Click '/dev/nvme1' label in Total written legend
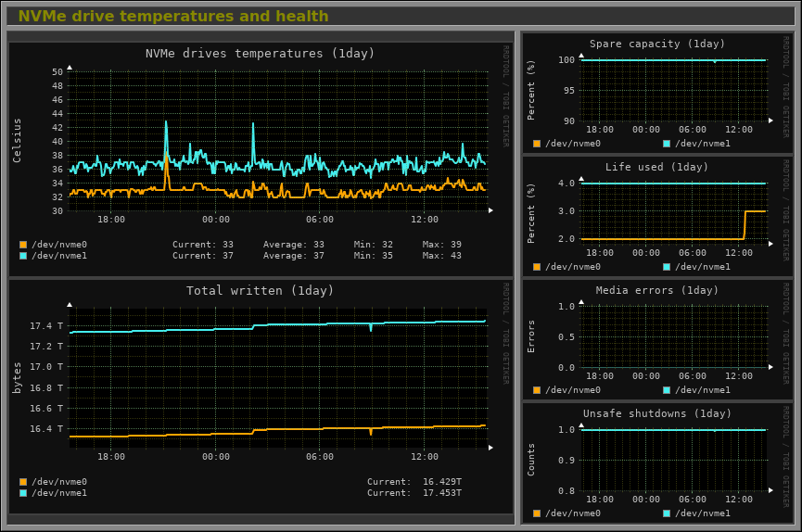The image size is (802, 532). click(59, 493)
